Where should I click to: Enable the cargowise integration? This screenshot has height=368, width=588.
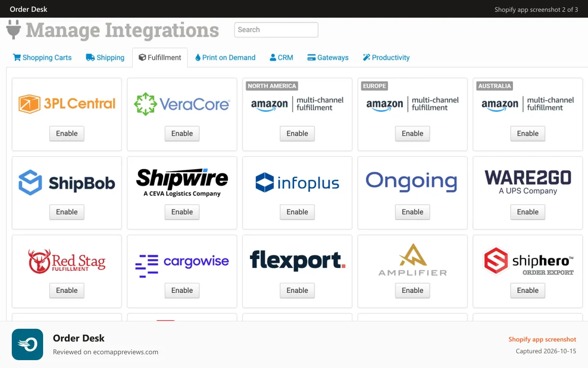(x=182, y=290)
